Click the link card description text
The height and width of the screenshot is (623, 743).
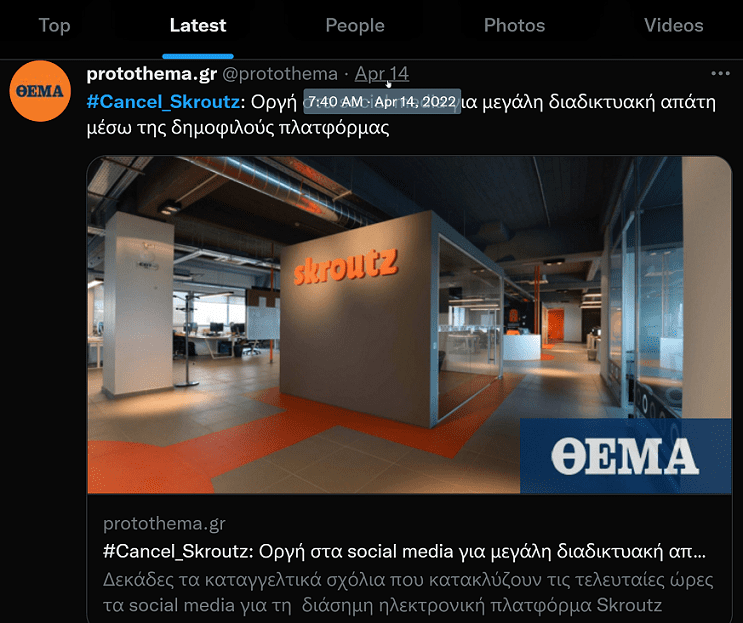(x=408, y=592)
